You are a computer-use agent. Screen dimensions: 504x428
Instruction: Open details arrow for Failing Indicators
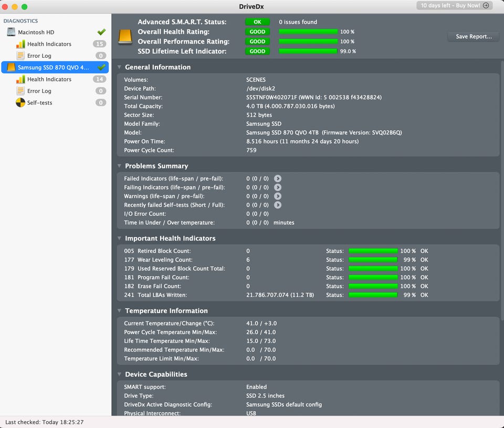click(x=278, y=187)
